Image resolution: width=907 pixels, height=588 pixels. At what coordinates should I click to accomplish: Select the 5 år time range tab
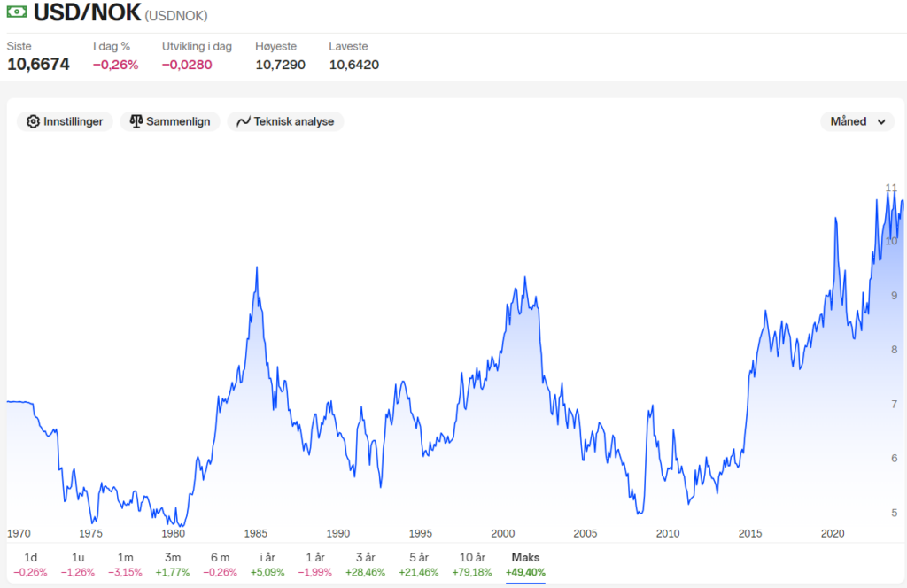click(419, 564)
